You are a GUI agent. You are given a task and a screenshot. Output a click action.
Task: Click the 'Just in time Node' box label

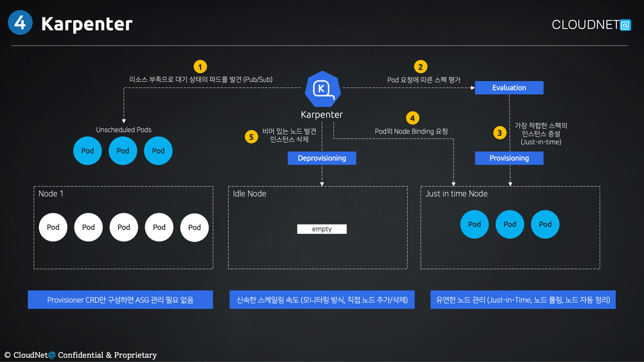click(456, 194)
